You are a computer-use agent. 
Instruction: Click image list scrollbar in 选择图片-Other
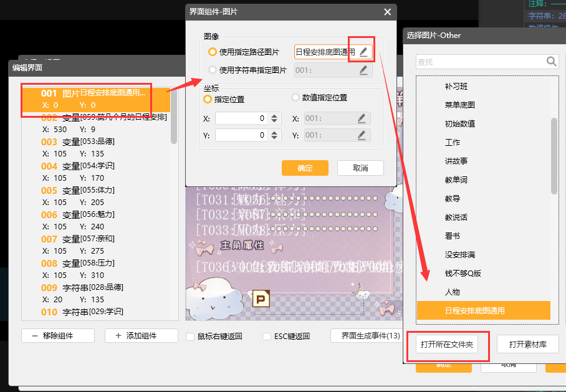[554, 156]
